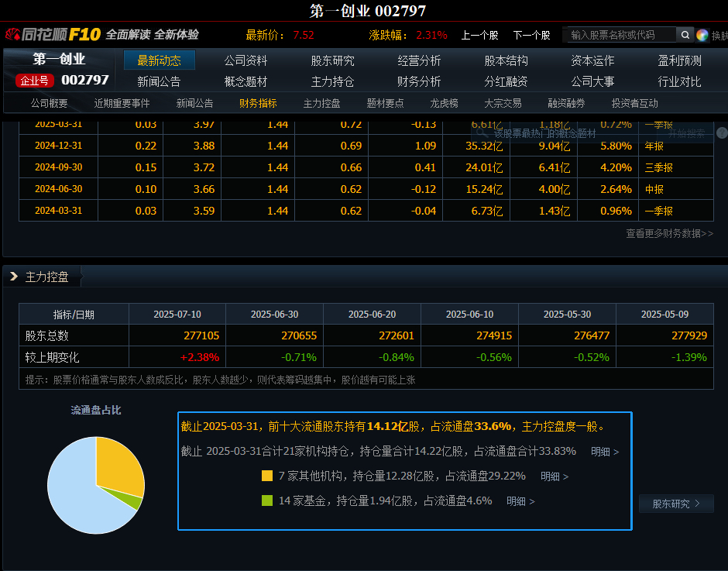Image resolution: width=728 pixels, height=571 pixels.
Task: Open 明细 for 21家机构持仓
Action: pyautogui.click(x=605, y=452)
